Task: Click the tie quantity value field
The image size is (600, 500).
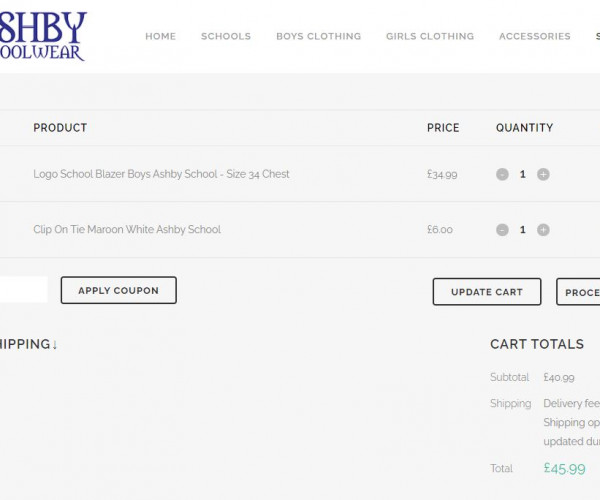Action: click(522, 230)
